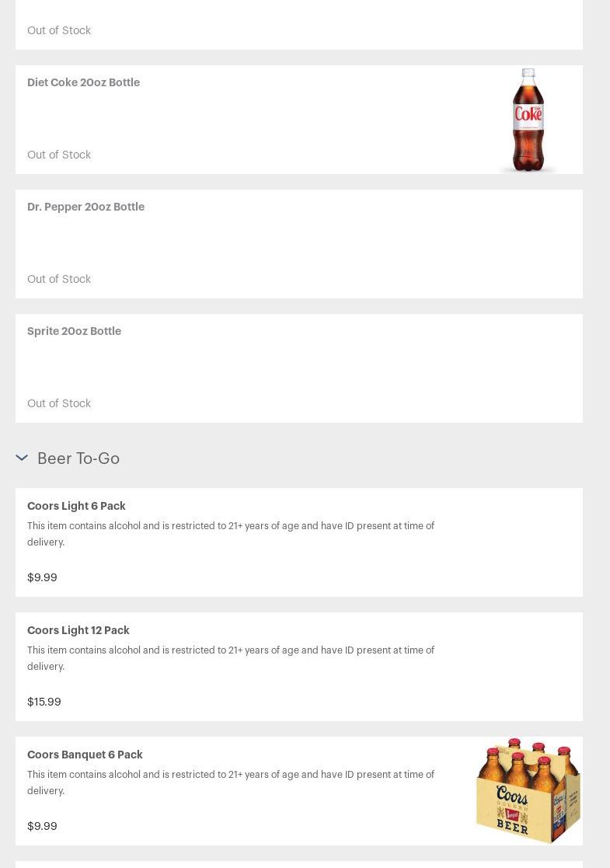610x868 pixels.
Task: Click the alcohol restriction note for Coors Light 6 Pack
Action: (x=230, y=534)
